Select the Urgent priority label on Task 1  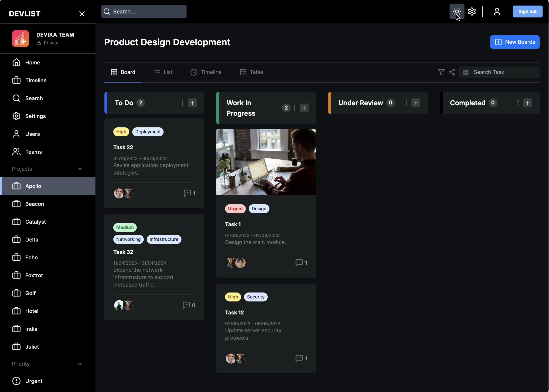click(x=235, y=208)
